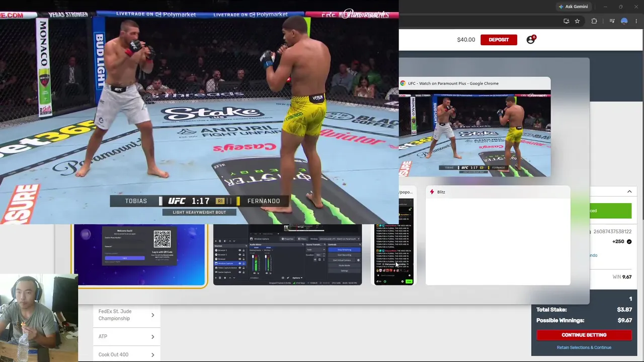Screen dimensions: 644x362
Task: Click CONTINUE BETTING button
Action: (584, 335)
